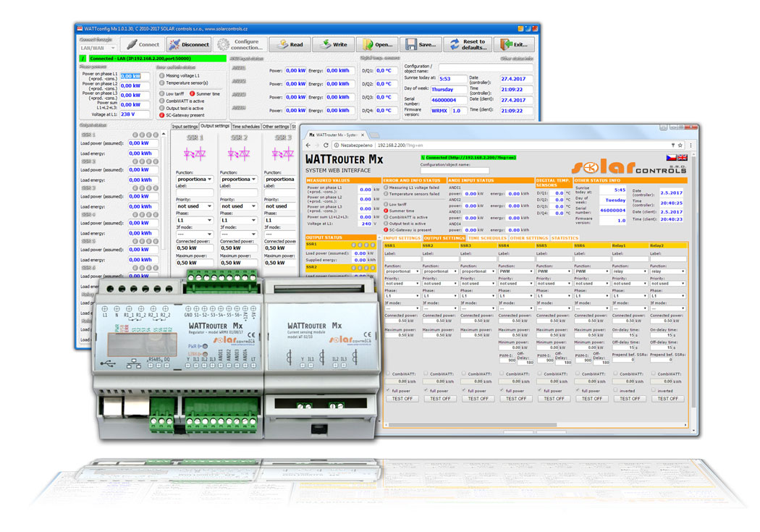Open Other settings tab in WATTconfig
The height and width of the screenshot is (532, 760).
click(x=276, y=127)
